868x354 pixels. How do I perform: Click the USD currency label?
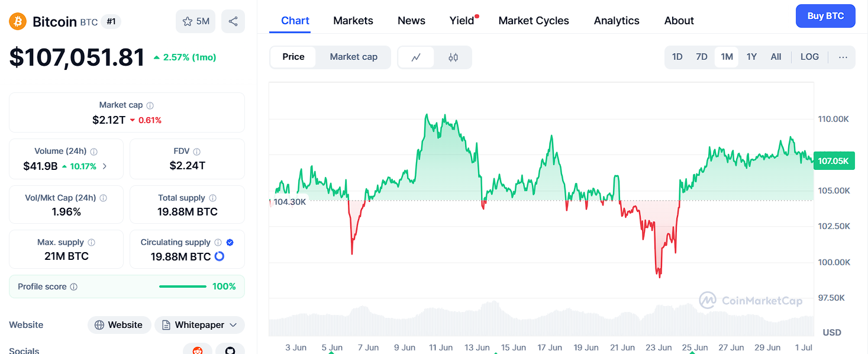tap(832, 333)
